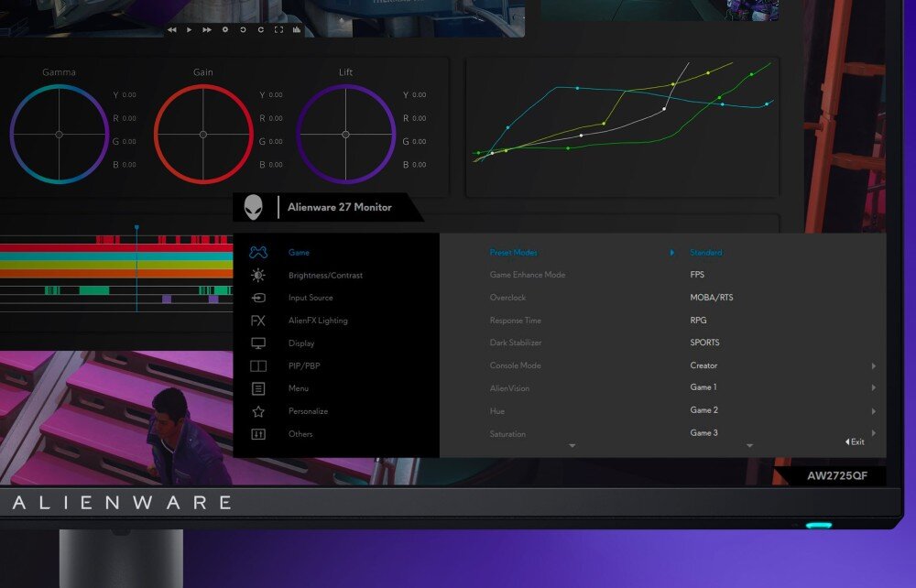Click the Alienware alien head logo
This screenshot has height=588, width=916.
pos(253,207)
